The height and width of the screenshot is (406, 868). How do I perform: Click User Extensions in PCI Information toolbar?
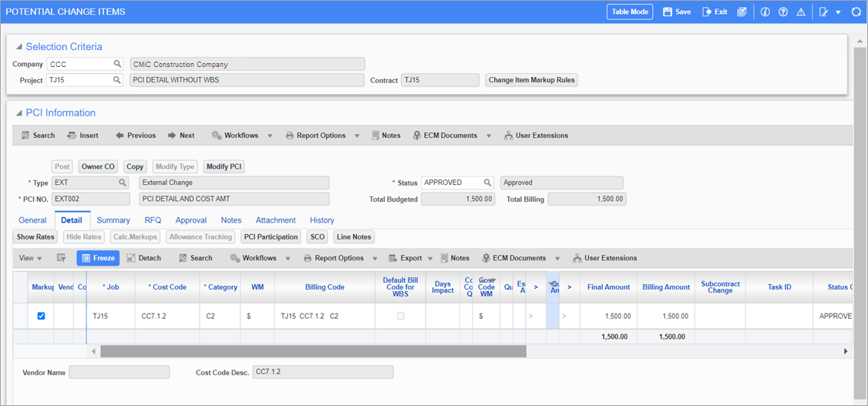(x=536, y=135)
